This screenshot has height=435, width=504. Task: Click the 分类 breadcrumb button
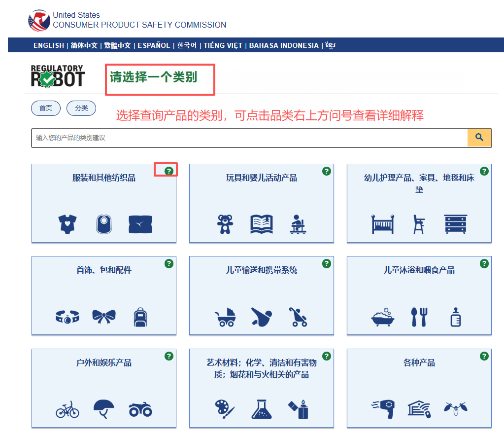point(81,108)
